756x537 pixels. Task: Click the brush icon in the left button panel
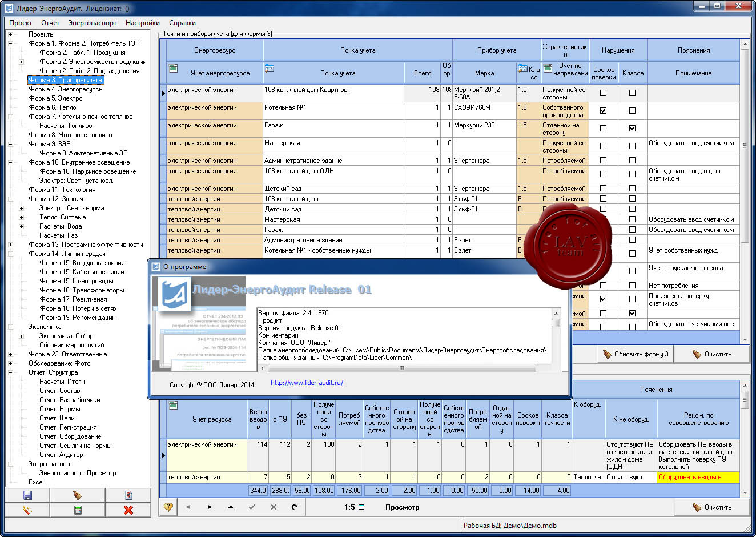click(78, 495)
